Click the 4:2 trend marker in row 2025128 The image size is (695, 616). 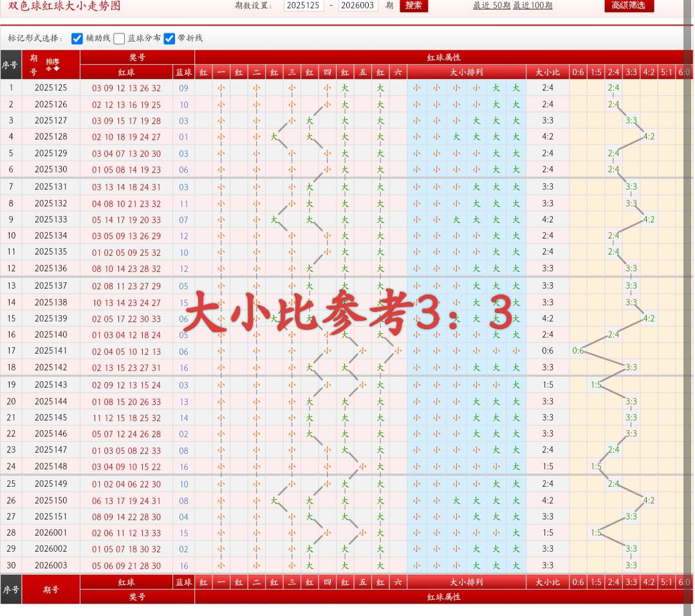coord(649,137)
